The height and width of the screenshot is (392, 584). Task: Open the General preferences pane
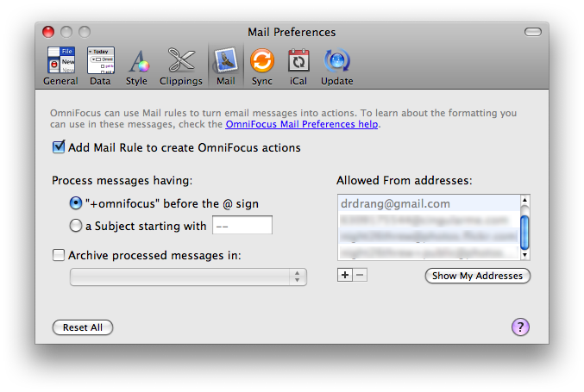click(x=60, y=66)
